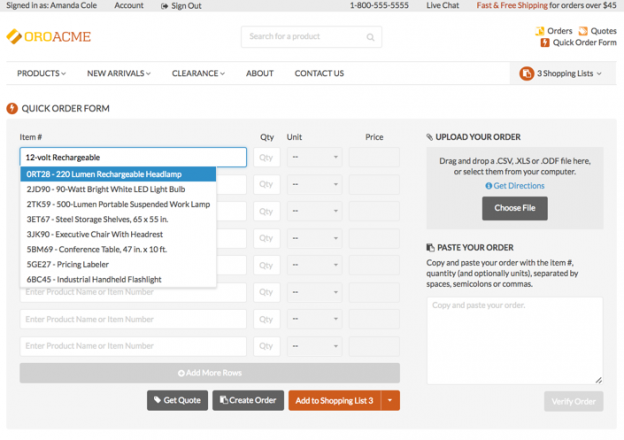
Task: Click the OroAcme logo
Action: 49,37
